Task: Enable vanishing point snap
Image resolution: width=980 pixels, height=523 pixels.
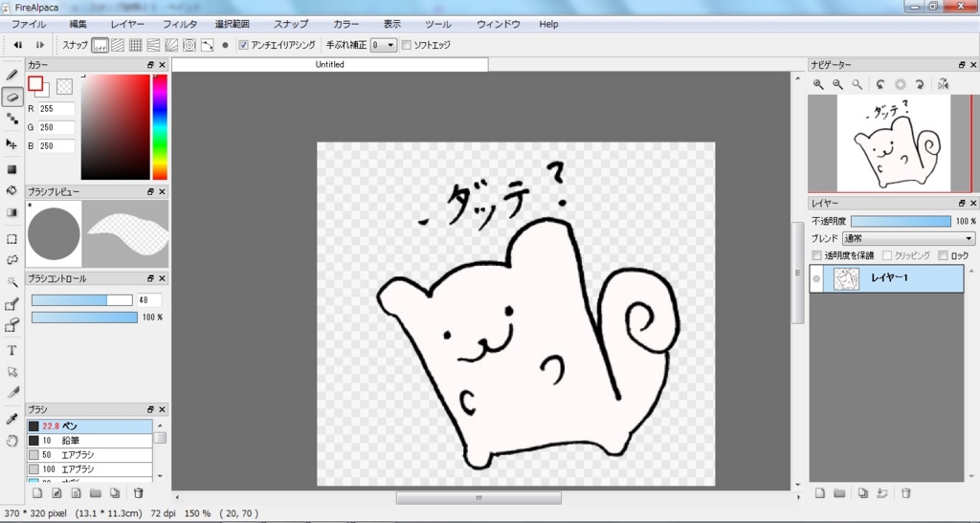Action: point(153,45)
